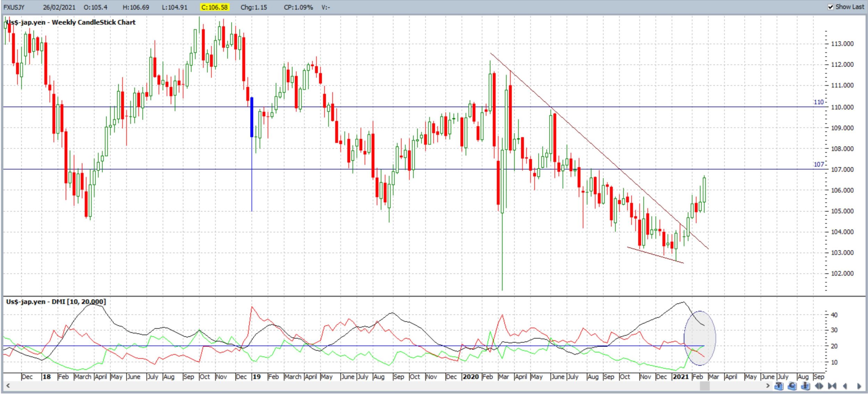868x394 pixels.
Task: Shift chart right with the triangle arrow
Action: click(859, 386)
